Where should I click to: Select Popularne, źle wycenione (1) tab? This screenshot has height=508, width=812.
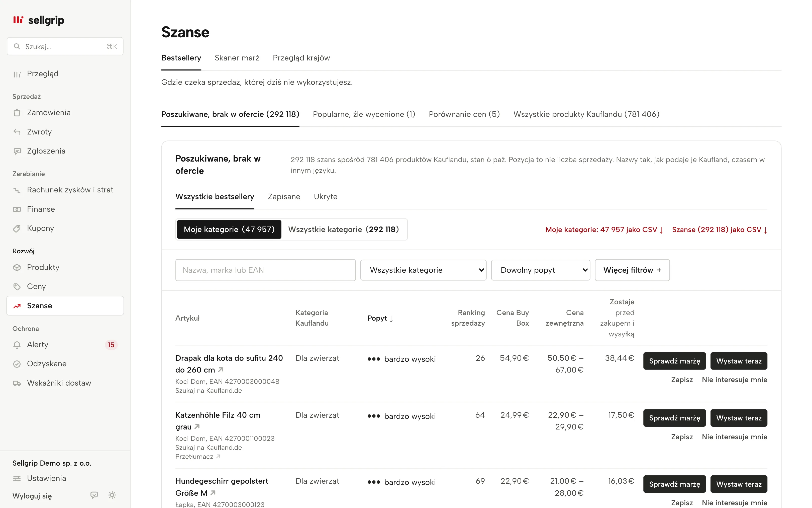pos(364,114)
